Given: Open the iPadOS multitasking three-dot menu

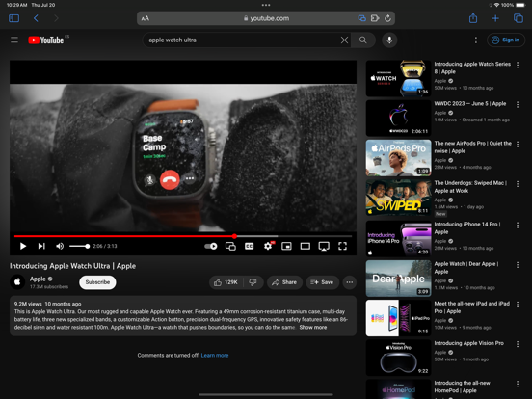Looking at the screenshot, I should click(266, 5).
